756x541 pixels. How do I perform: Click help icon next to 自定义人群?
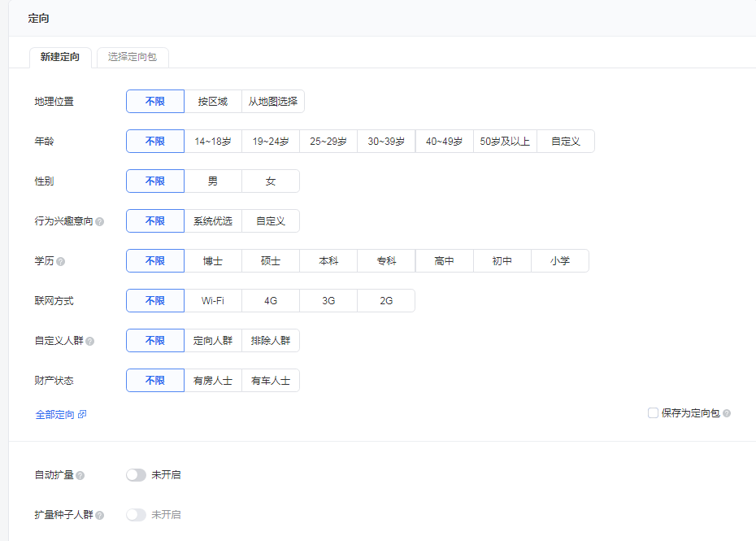click(x=90, y=341)
